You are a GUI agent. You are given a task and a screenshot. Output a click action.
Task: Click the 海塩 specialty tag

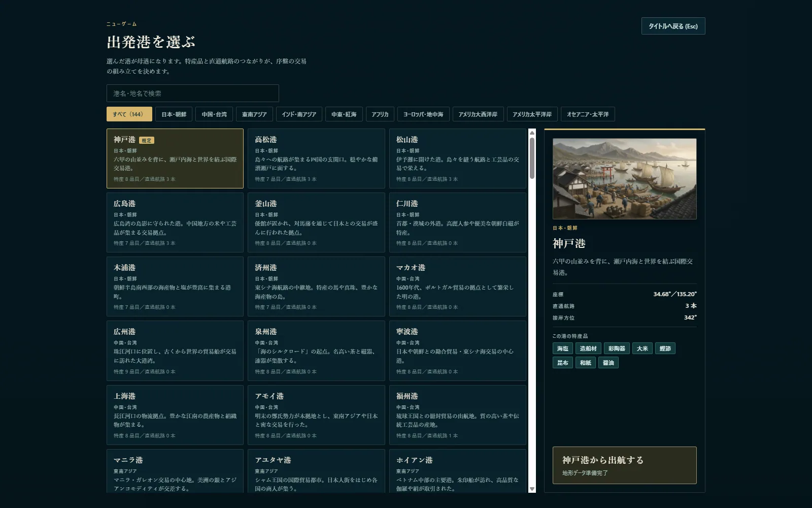(563, 348)
